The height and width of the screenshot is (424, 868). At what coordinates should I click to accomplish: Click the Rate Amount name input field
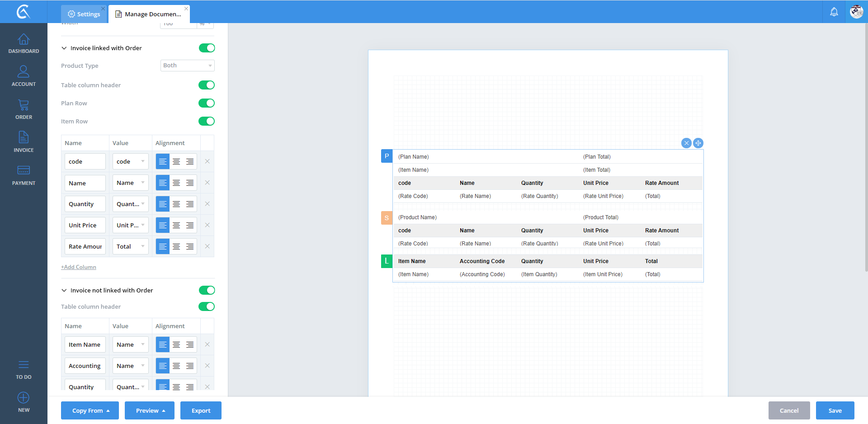[85, 246]
